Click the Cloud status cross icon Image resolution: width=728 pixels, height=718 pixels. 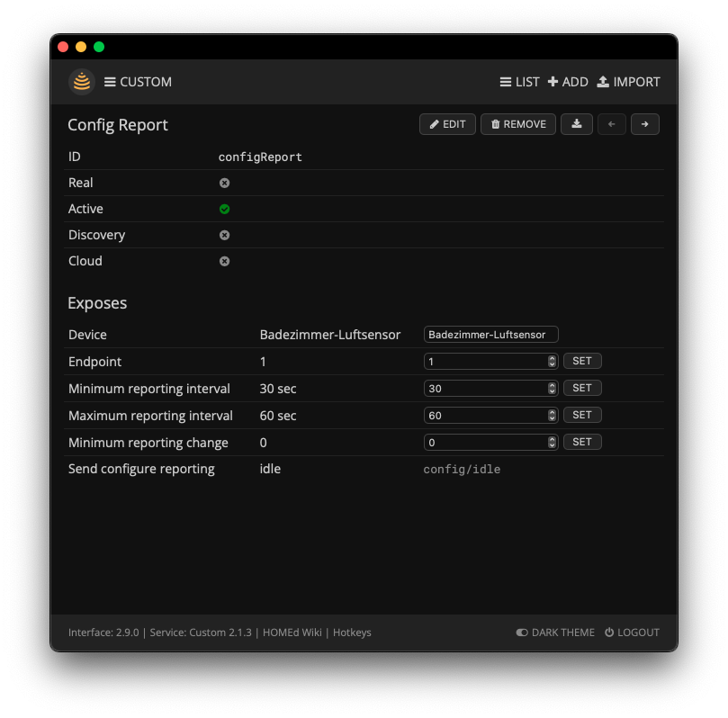(225, 261)
